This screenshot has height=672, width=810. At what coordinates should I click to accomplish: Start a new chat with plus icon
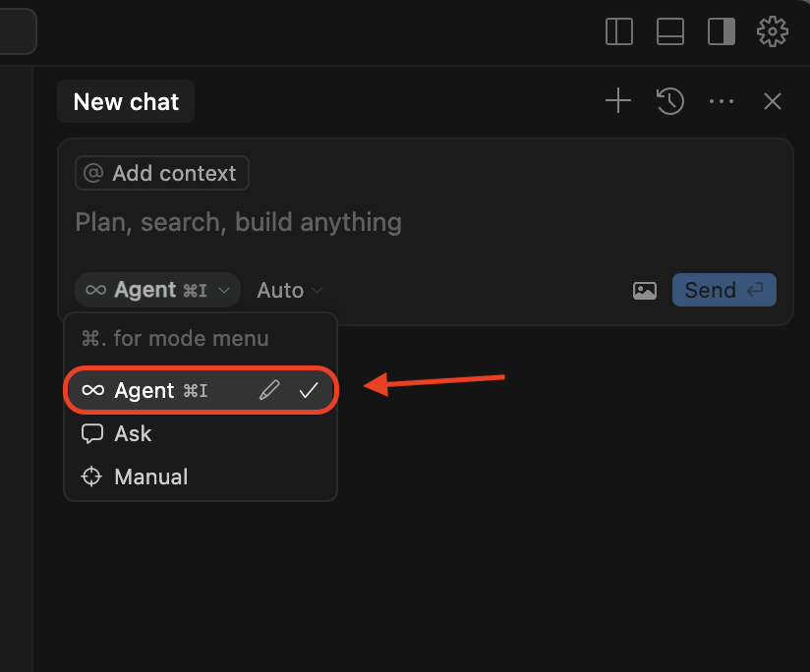tap(618, 101)
